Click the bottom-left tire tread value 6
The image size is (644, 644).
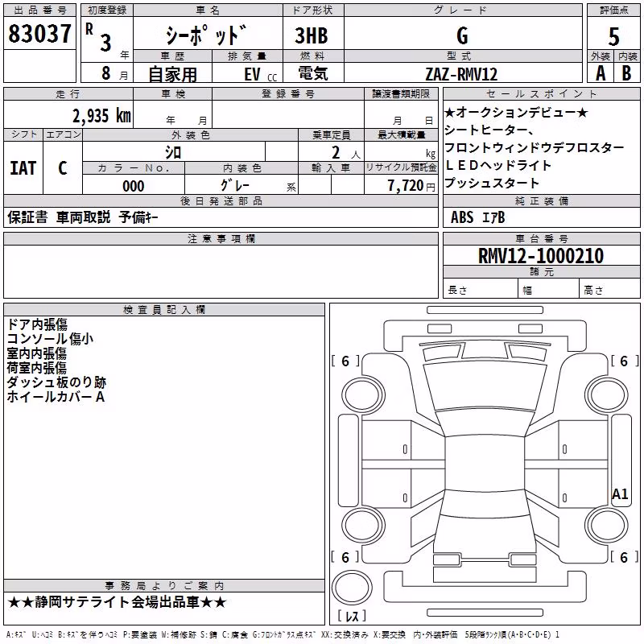[x=345, y=557]
